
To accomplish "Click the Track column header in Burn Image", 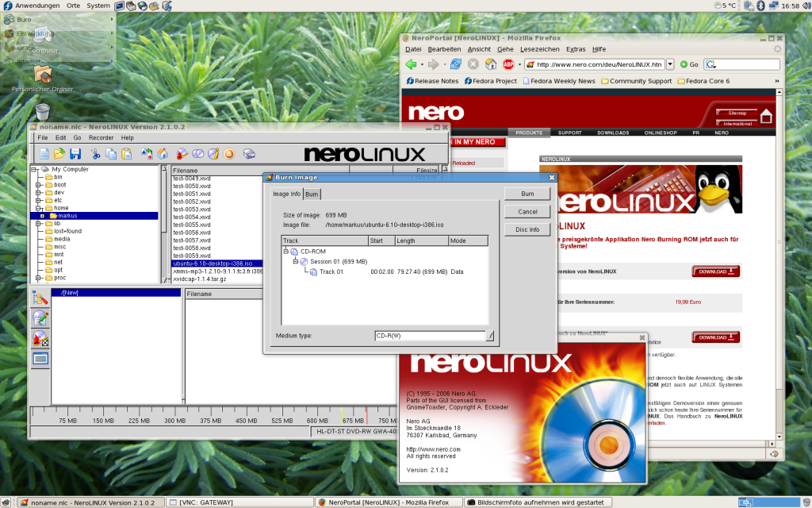I will (324, 241).
